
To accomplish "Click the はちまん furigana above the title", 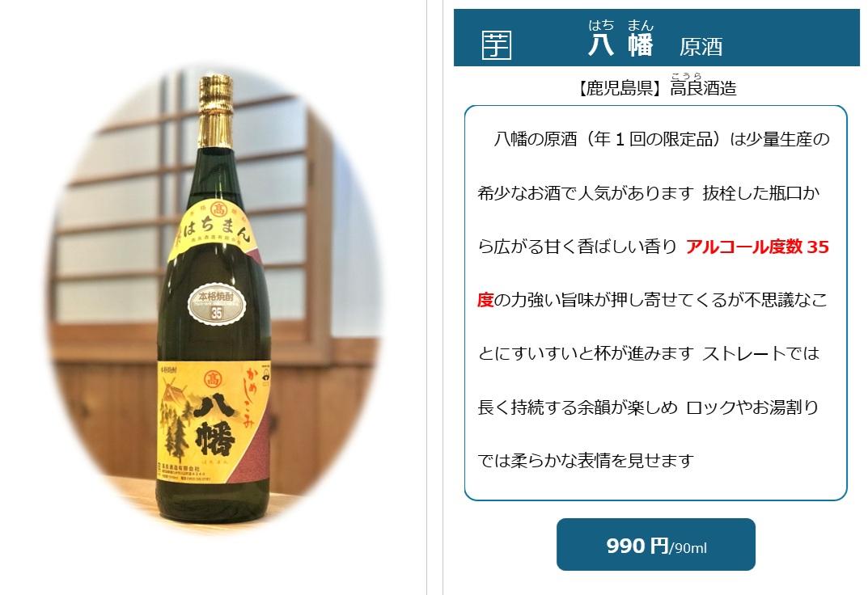I will pyautogui.click(x=620, y=25).
